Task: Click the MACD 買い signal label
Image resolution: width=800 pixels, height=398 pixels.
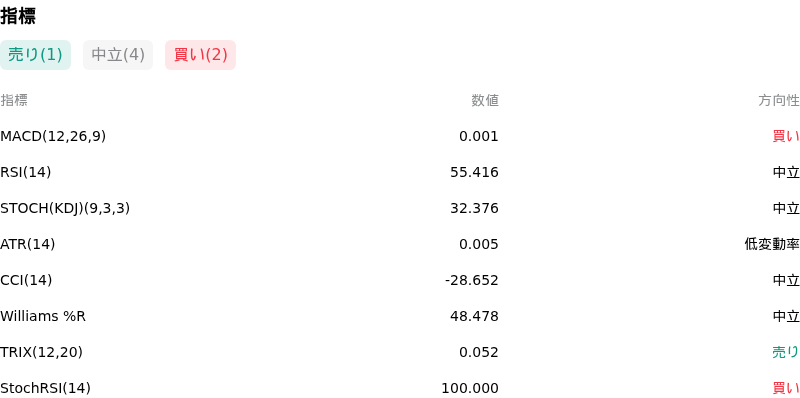Action: click(x=786, y=136)
